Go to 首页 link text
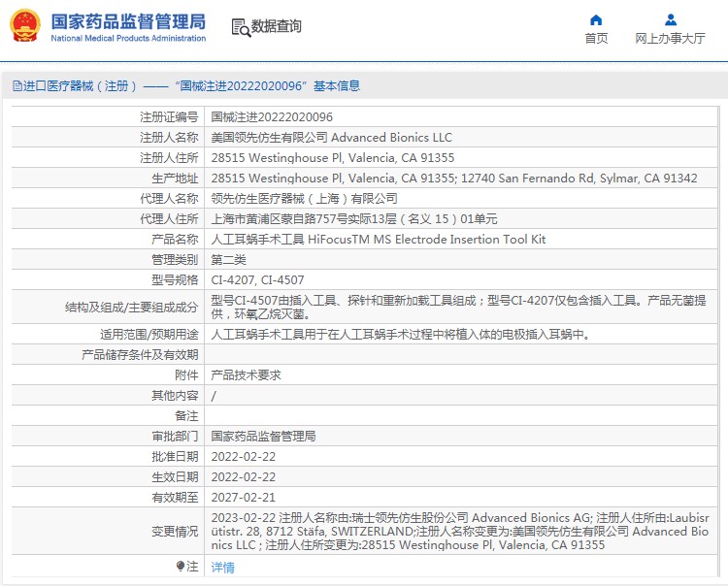 point(596,39)
